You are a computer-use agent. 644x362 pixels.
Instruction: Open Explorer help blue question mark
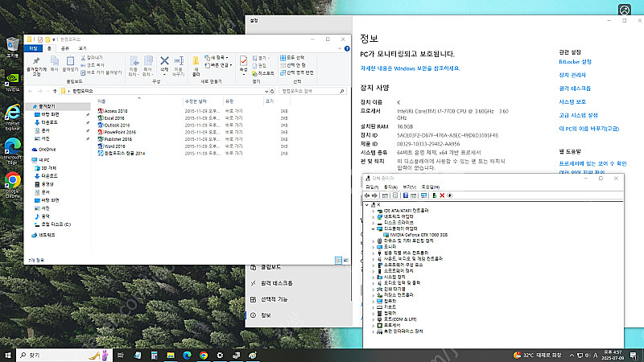[x=347, y=48]
